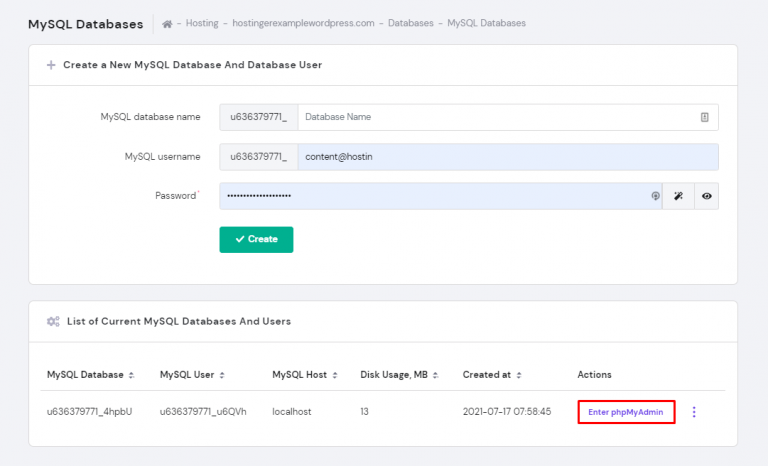
Task: Focus the MySQL database name input field
Action: pos(495,117)
